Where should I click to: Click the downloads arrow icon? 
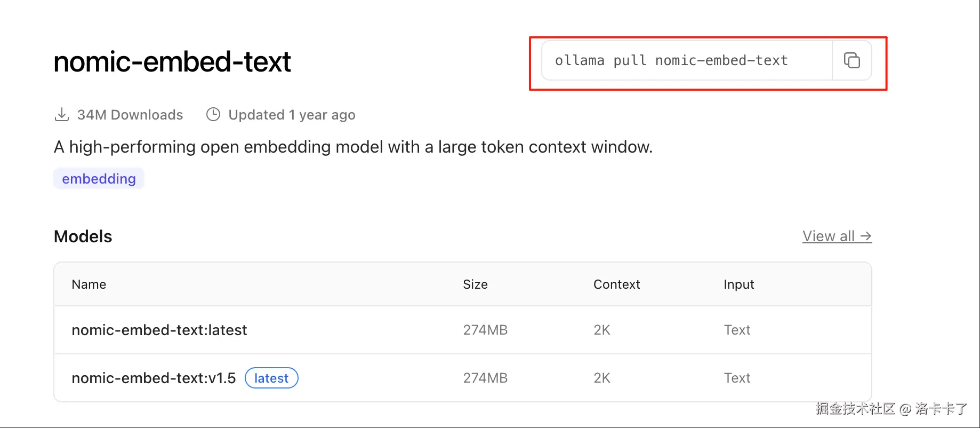point(62,115)
